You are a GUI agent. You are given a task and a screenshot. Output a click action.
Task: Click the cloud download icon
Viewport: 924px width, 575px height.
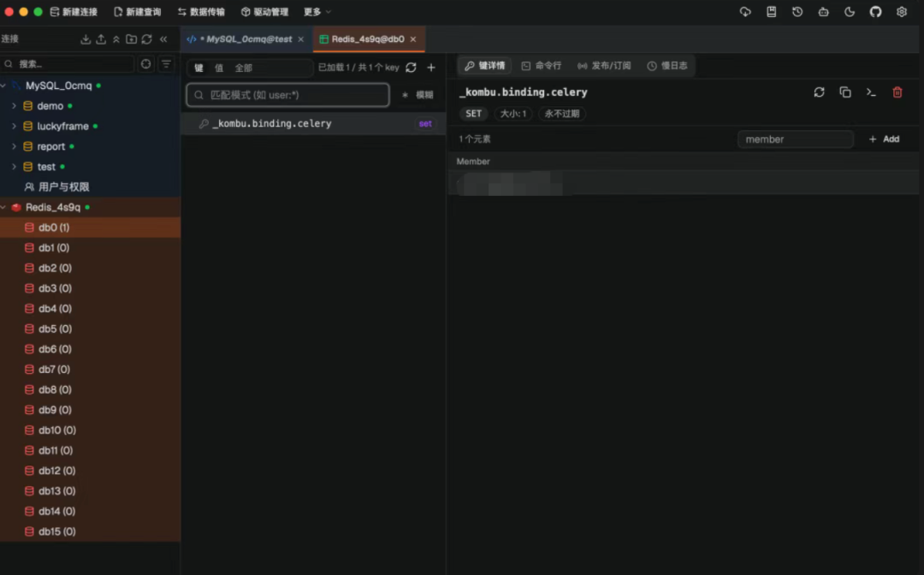[x=745, y=12]
